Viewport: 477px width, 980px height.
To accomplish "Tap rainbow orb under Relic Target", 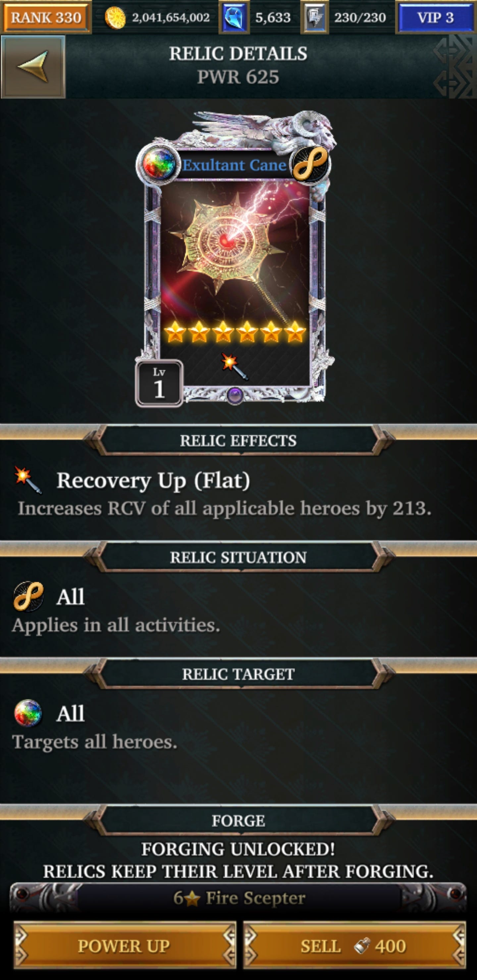I will tap(28, 713).
